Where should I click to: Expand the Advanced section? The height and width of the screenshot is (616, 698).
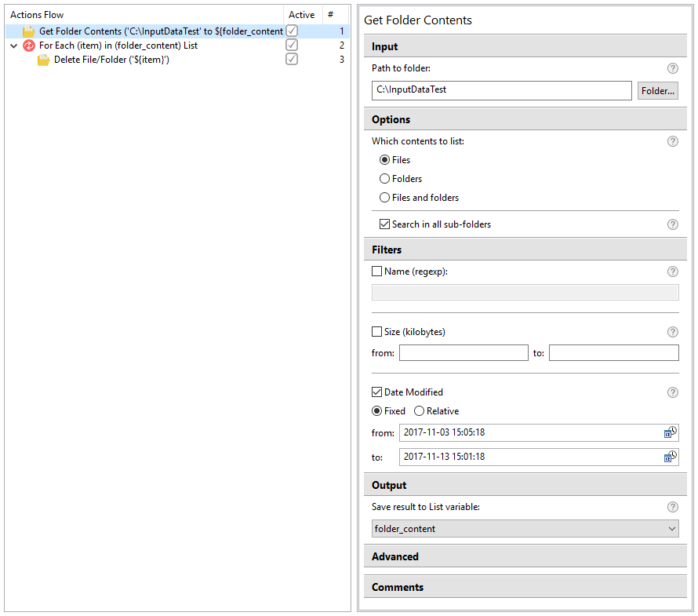(x=525, y=557)
